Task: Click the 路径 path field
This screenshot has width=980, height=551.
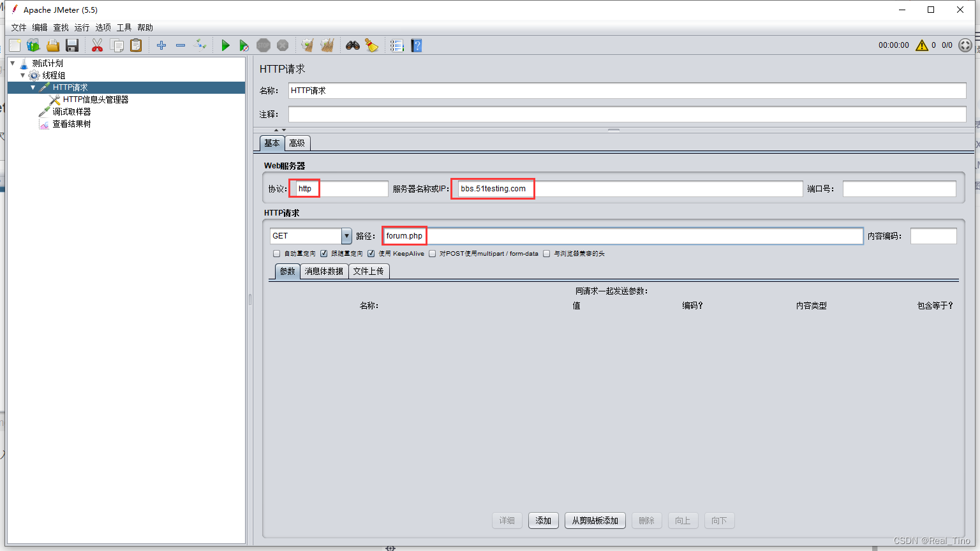Action: click(x=623, y=236)
